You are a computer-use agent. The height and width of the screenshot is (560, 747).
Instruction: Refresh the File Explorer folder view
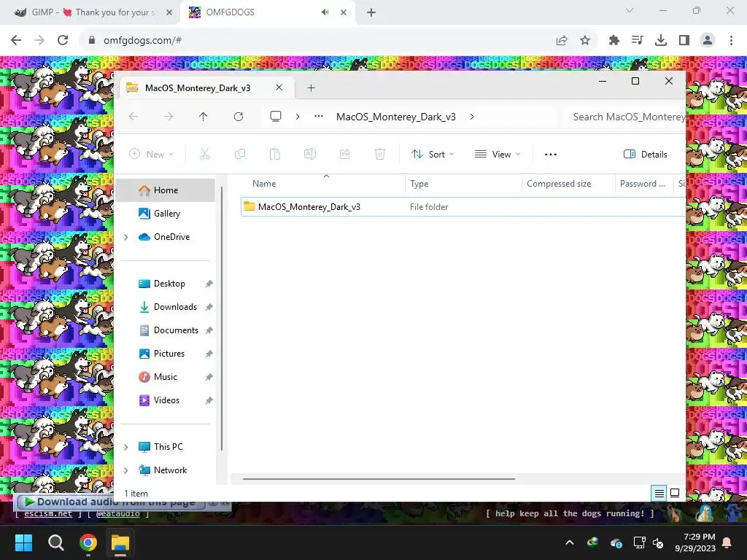pyautogui.click(x=239, y=117)
